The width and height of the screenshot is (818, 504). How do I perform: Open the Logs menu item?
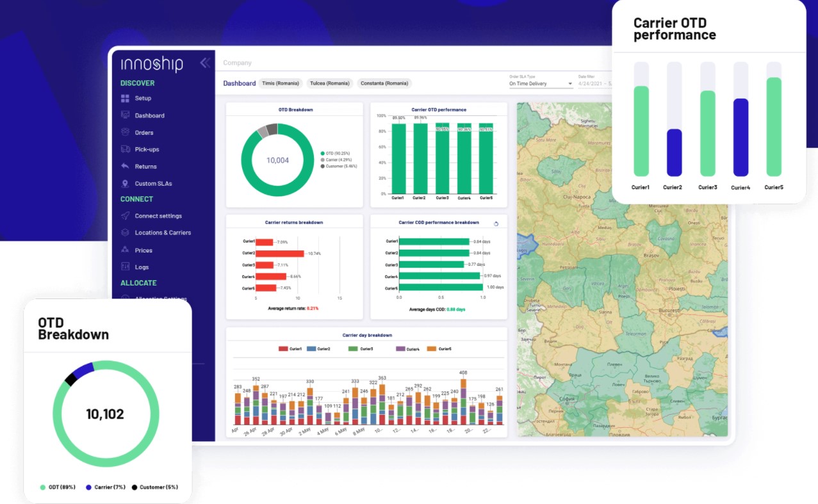click(142, 267)
